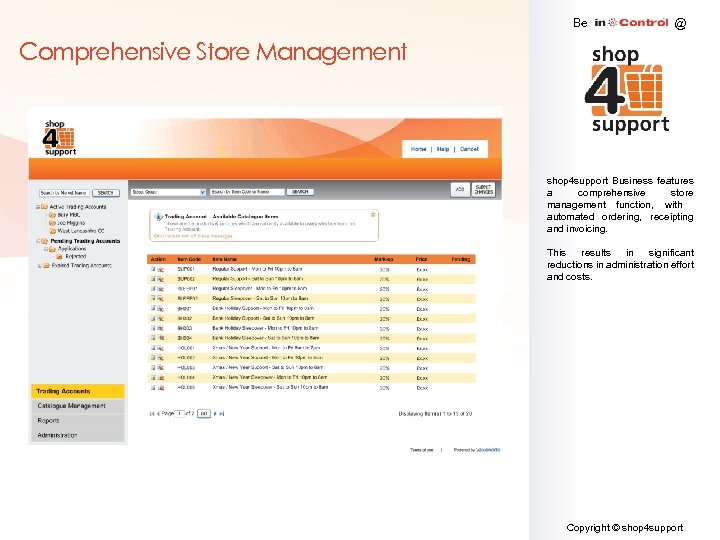Click the Submit Changes button

[484, 189]
